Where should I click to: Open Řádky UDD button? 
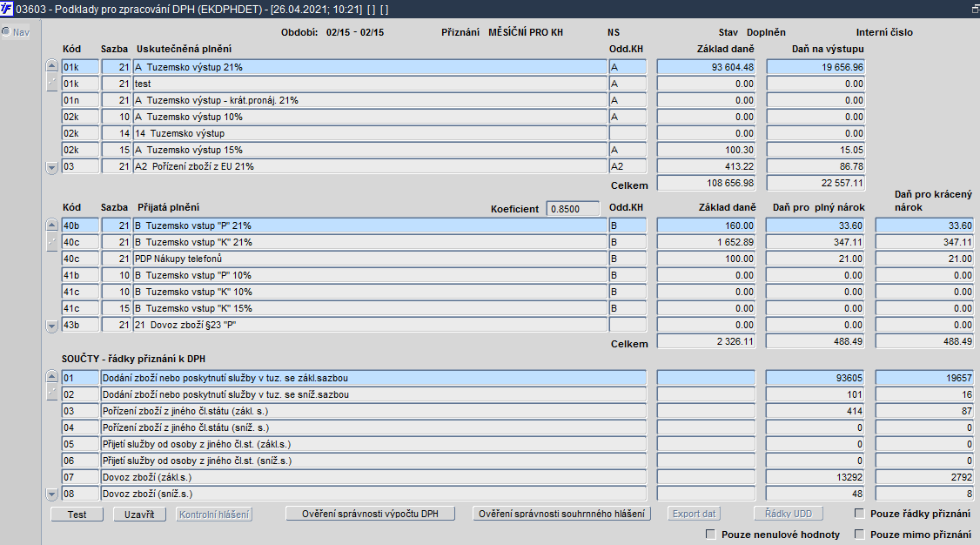[789, 514]
